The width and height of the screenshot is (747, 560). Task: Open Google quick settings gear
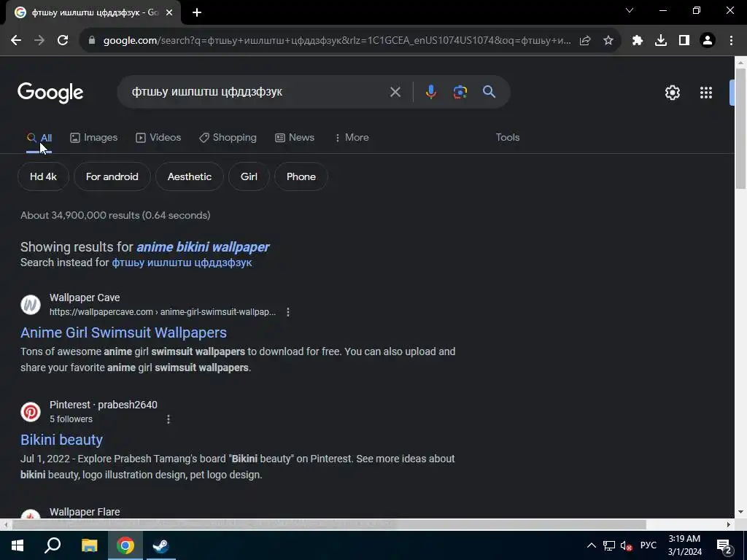tap(672, 93)
